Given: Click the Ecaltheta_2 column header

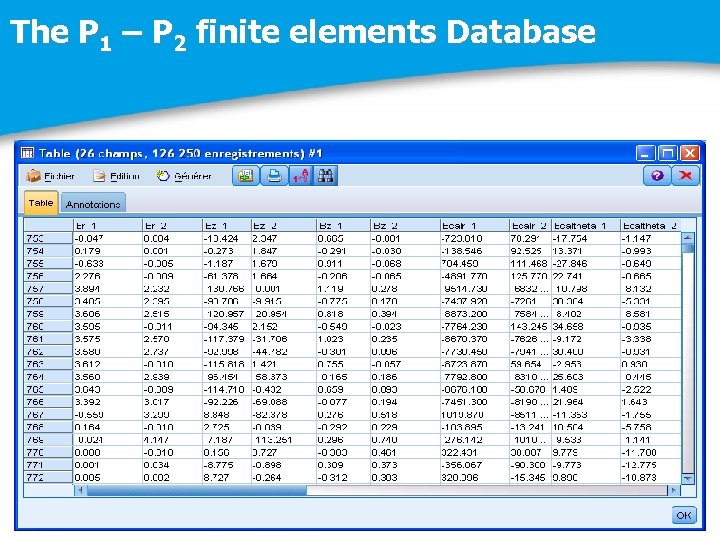Looking at the screenshot, I should [x=651, y=225].
